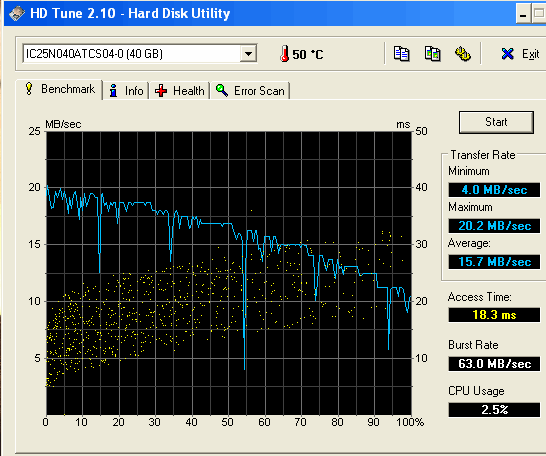The image size is (546, 456).
Task: Click the magnifier Error Scan icon
Action: (x=222, y=91)
